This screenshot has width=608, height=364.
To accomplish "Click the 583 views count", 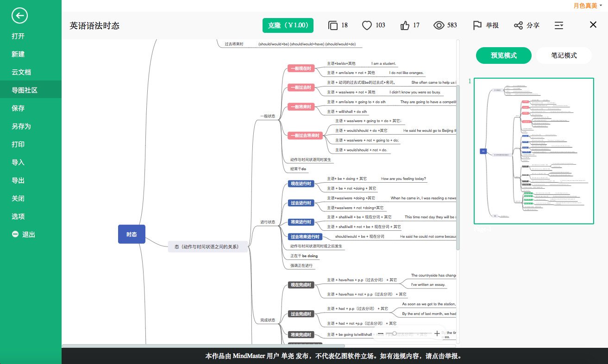I will tap(452, 25).
